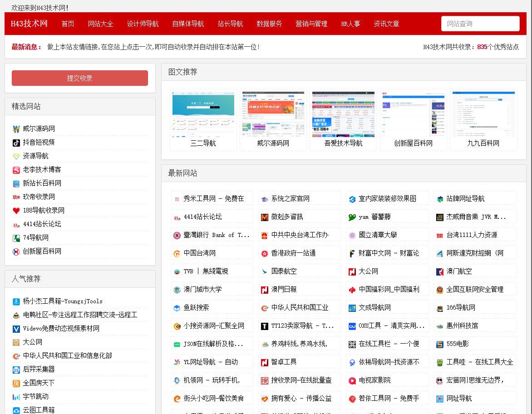Focus the 网站查询 search field
Image resolution: width=532 pixels, height=414 pixels.
click(480, 24)
